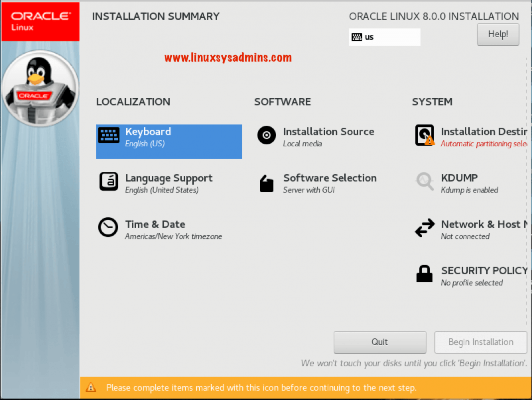This screenshot has height=400, width=532.
Task: Open the Keyboard settings icon
Action: 109,135
